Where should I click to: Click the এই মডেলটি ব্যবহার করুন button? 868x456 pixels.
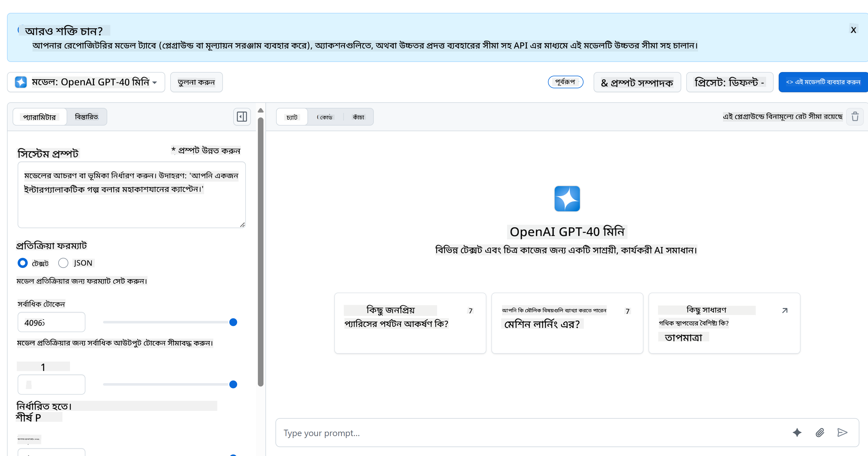pyautogui.click(x=823, y=82)
